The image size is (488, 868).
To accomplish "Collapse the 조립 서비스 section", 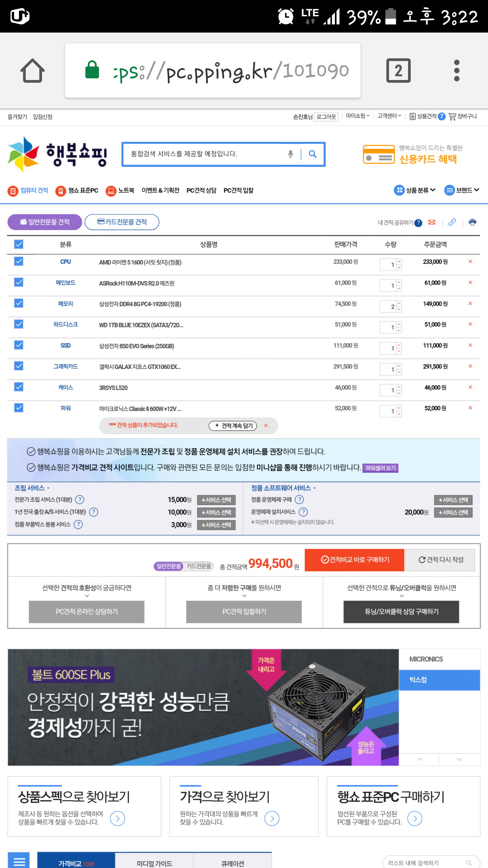I will [x=32, y=488].
